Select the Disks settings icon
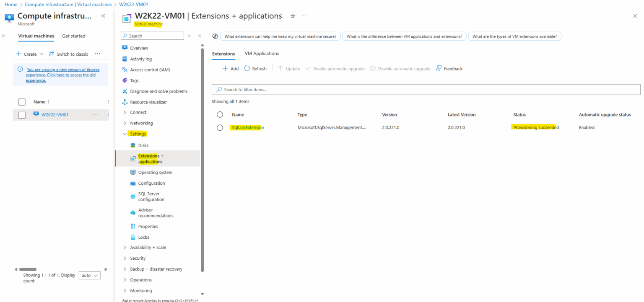 [x=132, y=145]
